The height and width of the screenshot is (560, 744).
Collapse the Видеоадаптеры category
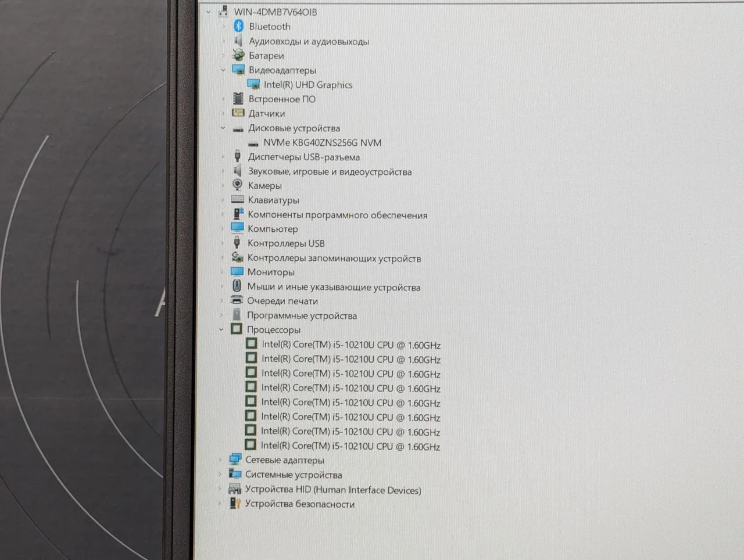click(223, 70)
